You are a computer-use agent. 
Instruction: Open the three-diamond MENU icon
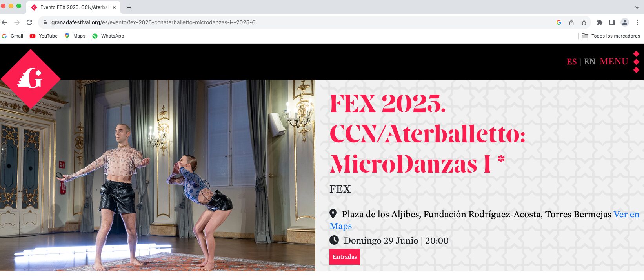636,62
